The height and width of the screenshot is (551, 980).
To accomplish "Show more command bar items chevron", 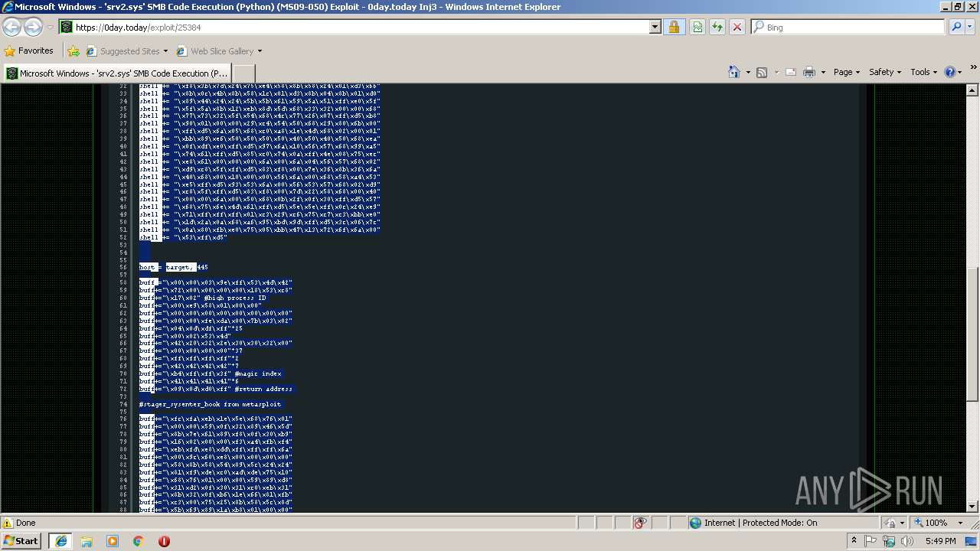I will 973,68.
